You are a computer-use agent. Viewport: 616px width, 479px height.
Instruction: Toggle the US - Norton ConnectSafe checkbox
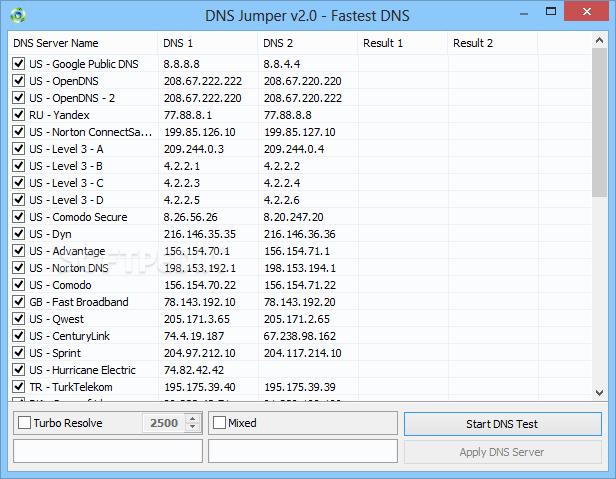point(18,132)
